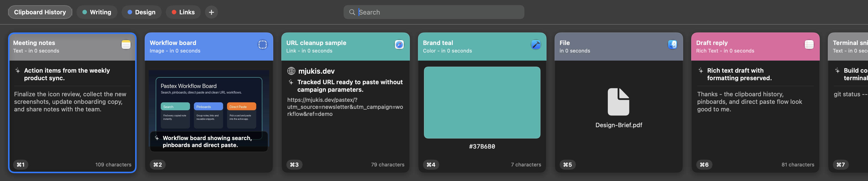Click the Brand teal card title
The height and width of the screenshot is (181, 868).
coord(438,43)
